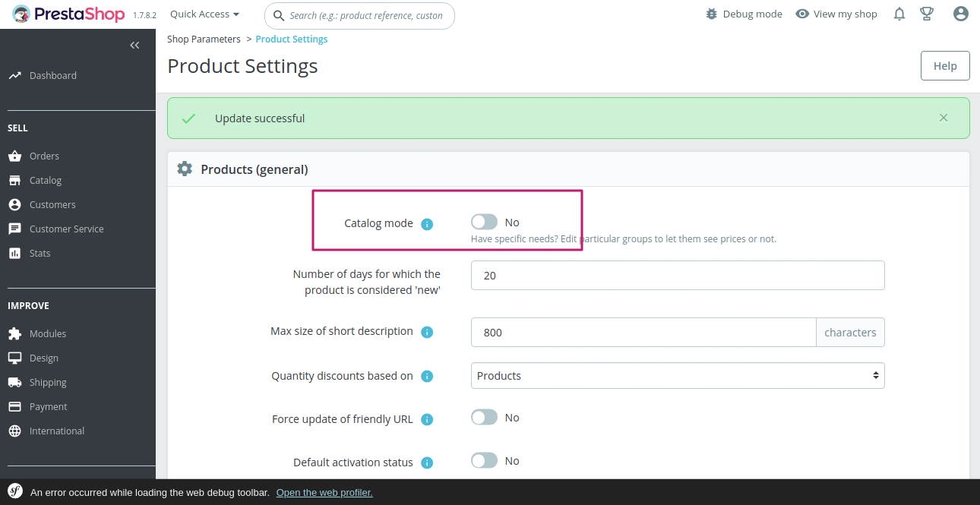Show Force update of friendly URL info icon
Screen dimensions: 980x505
tap(427, 419)
